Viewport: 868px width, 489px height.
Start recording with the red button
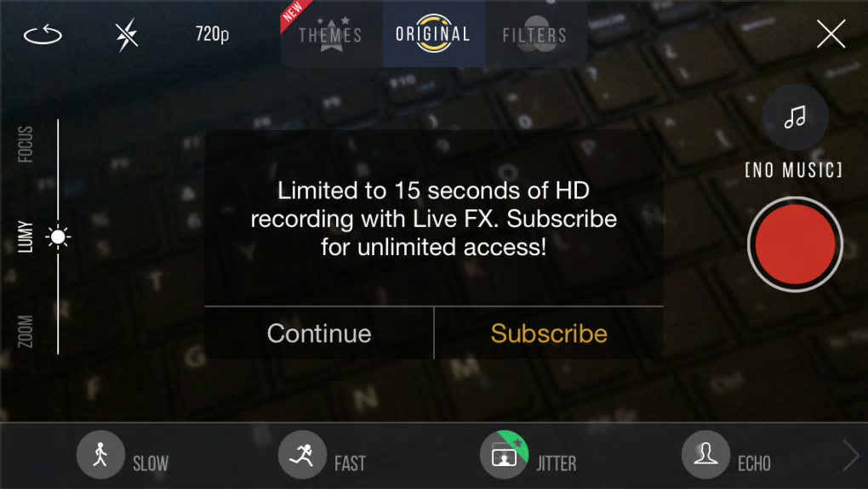795,245
